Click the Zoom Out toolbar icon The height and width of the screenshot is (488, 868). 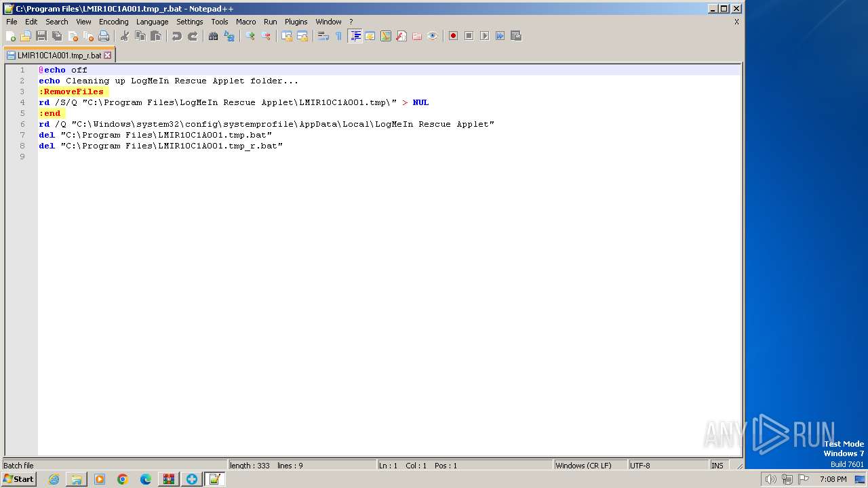[x=266, y=36]
